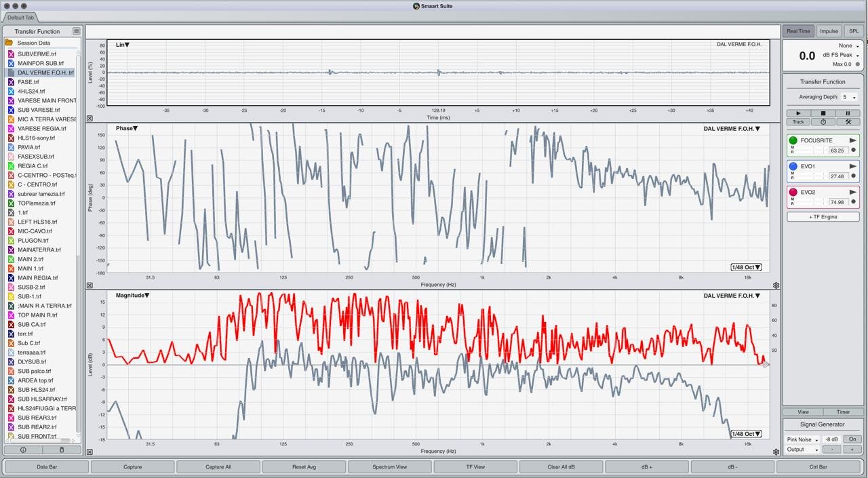Screen dimensions: 868x478
Task: Expand the Averaging Depth dropdown
Action: pyautogui.click(x=850, y=98)
